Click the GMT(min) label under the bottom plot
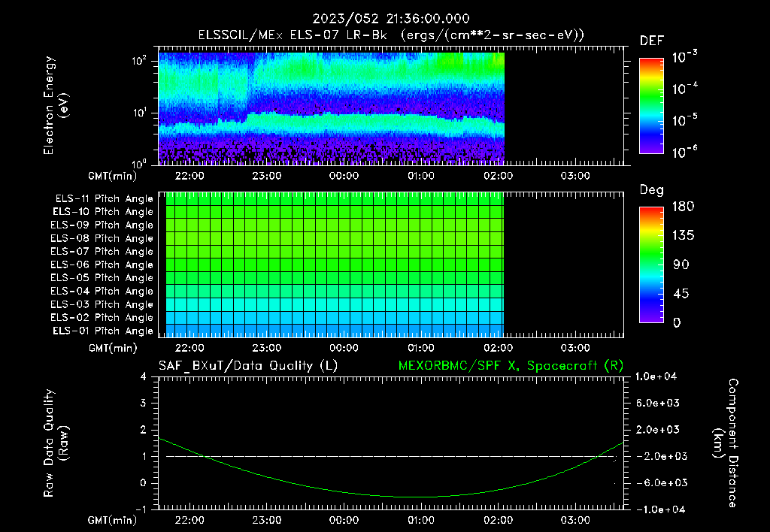This screenshot has height=532, width=770. tap(113, 520)
